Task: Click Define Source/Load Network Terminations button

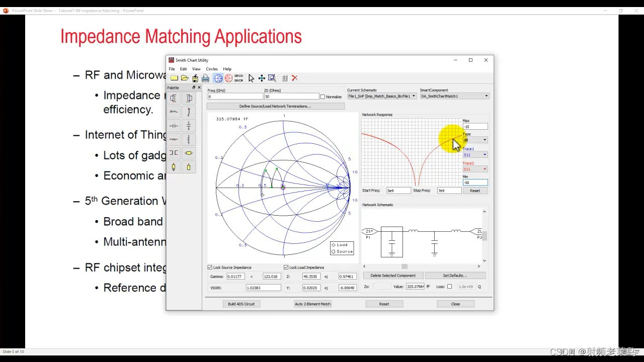Action: coord(275,106)
